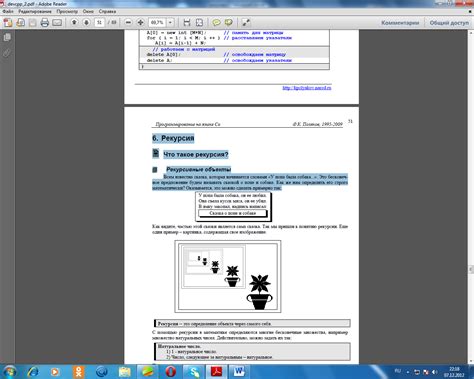Add a sticky note comment icon

coord(216,23)
